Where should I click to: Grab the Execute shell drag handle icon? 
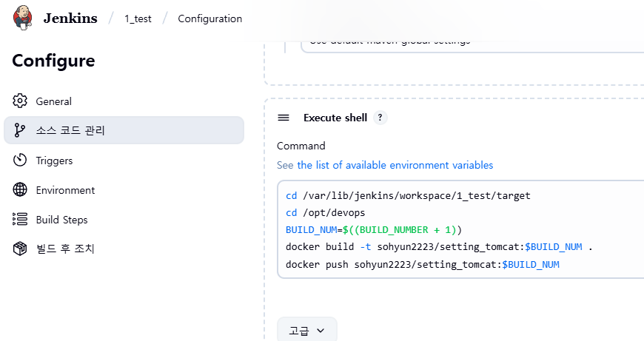point(284,118)
